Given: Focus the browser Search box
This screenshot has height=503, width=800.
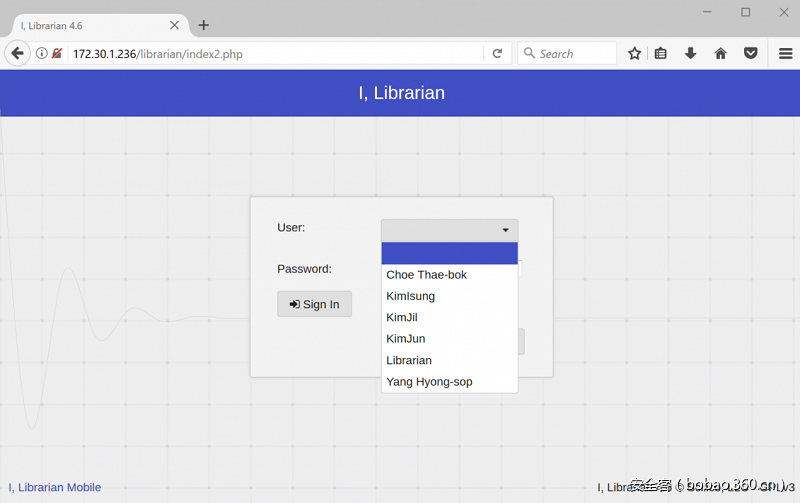Looking at the screenshot, I should [566, 54].
